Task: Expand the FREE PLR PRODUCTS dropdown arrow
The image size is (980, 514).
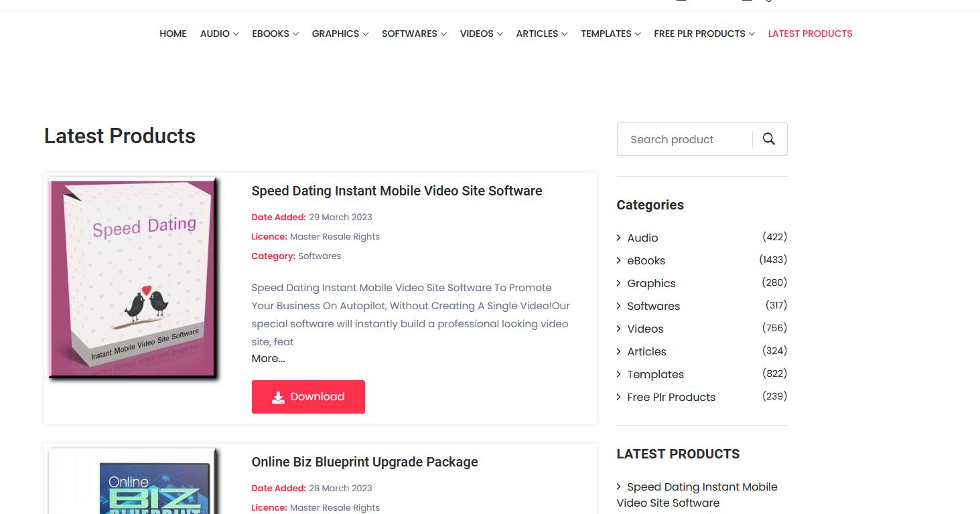Action: point(752,34)
